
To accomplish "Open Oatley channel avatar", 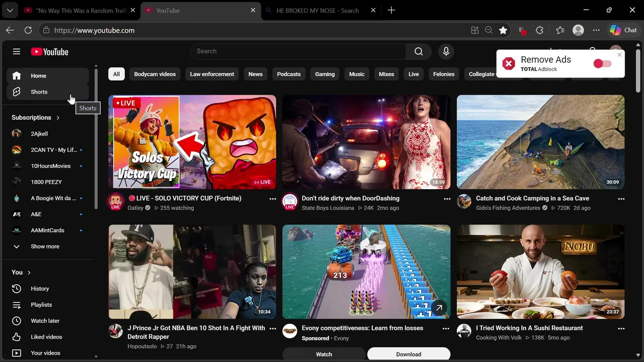I will tap(116, 202).
